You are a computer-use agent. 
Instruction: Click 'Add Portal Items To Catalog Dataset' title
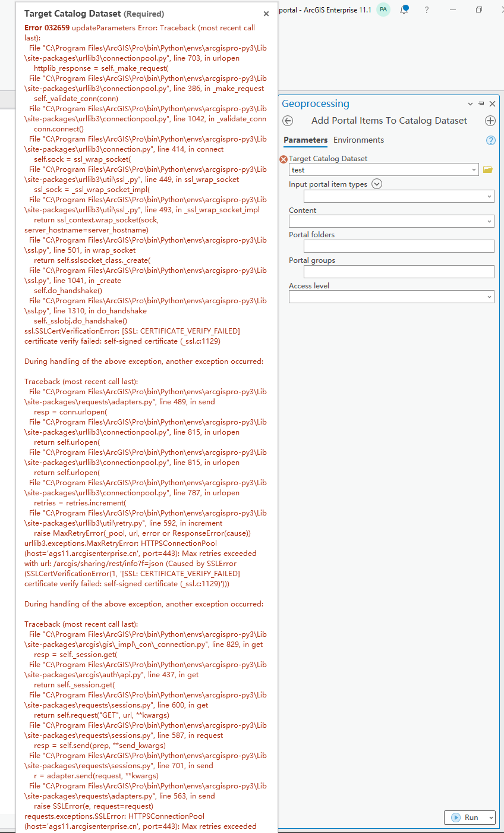[x=389, y=121]
